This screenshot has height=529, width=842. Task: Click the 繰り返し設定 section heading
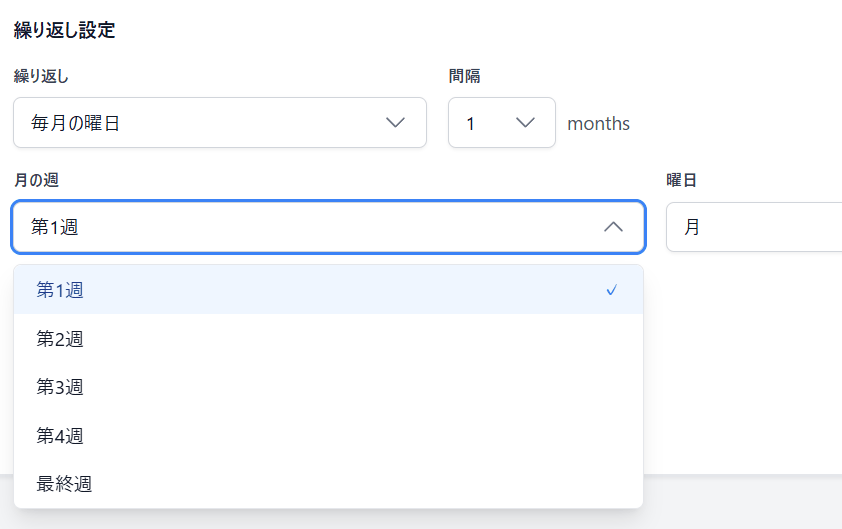[65, 31]
